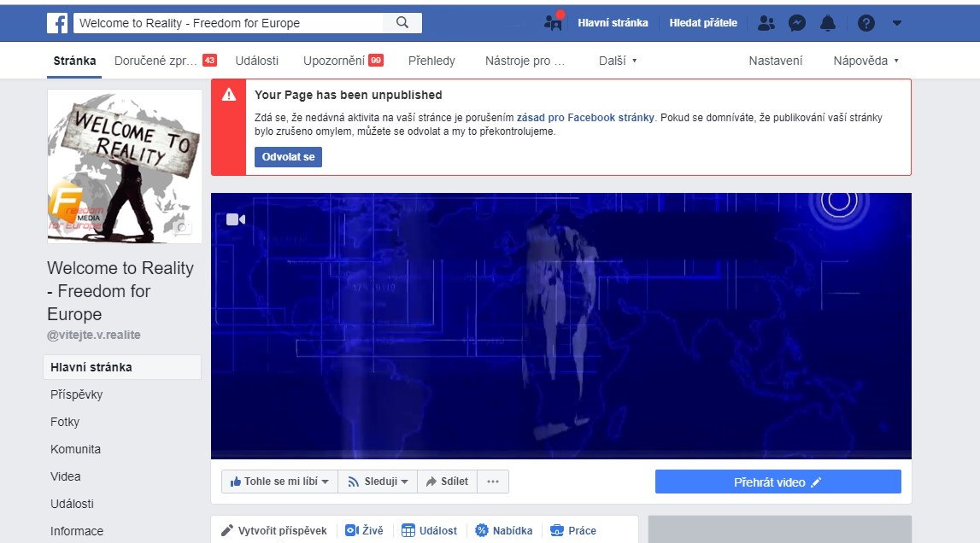Open the Sleduji dropdown

[378, 482]
